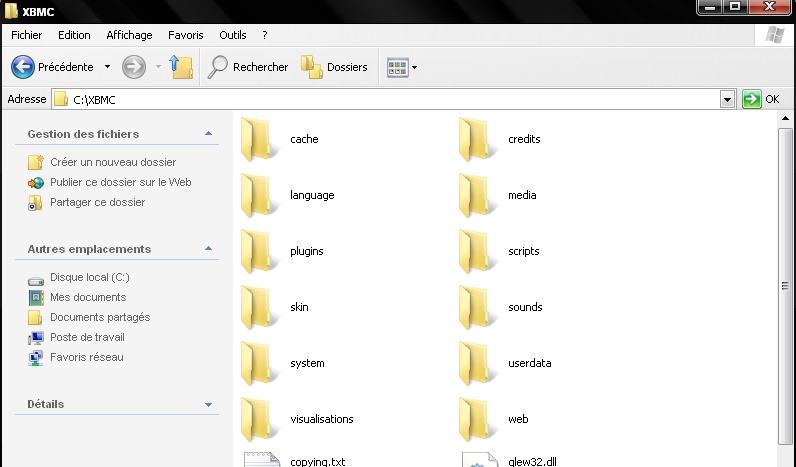Viewport: 796px width, 467px height.
Task: Click the forward navigation arrow icon
Action: pos(134,67)
